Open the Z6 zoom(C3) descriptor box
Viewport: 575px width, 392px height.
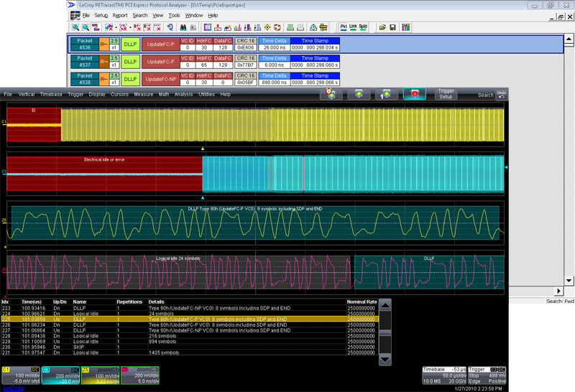pyautogui.click(x=140, y=375)
